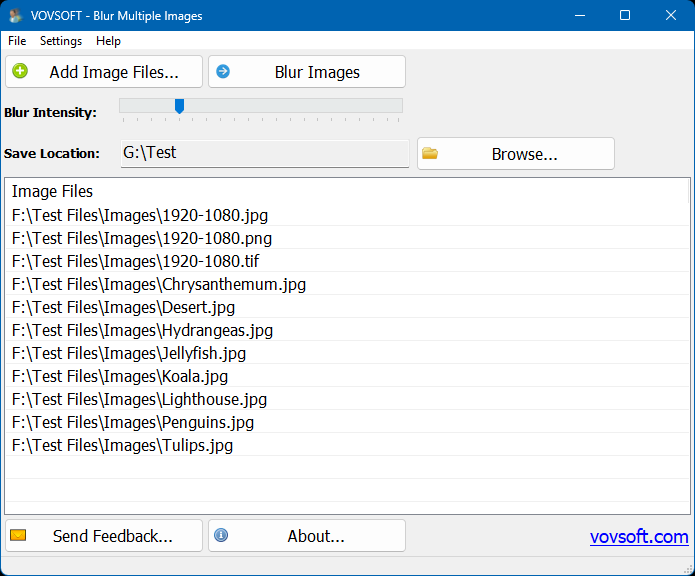Click the Blur Intensity slider thumb
This screenshot has width=695, height=576.
click(180, 106)
